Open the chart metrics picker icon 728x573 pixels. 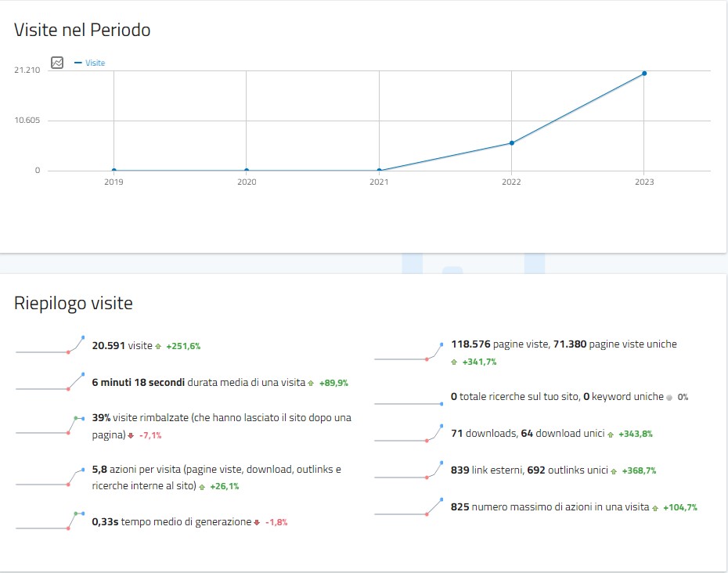click(57, 63)
